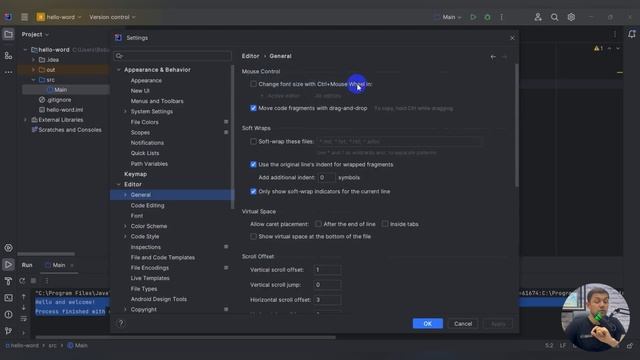Click OK to confirm settings

427,324
